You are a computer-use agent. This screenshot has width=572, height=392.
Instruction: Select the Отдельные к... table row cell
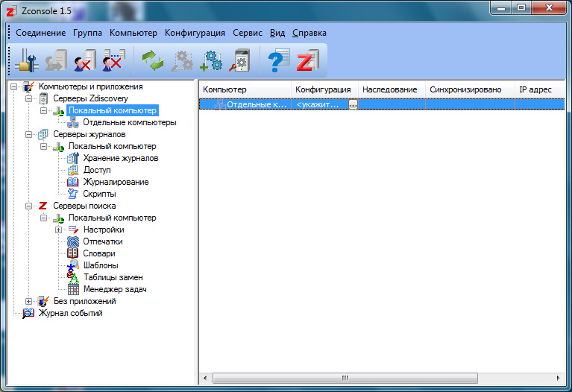pyautogui.click(x=245, y=104)
